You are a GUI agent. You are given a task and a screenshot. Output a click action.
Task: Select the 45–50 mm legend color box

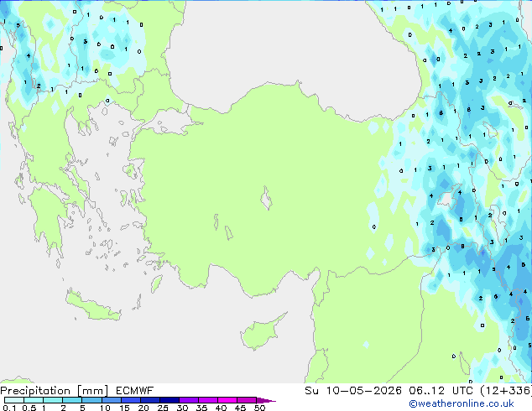coord(247,400)
